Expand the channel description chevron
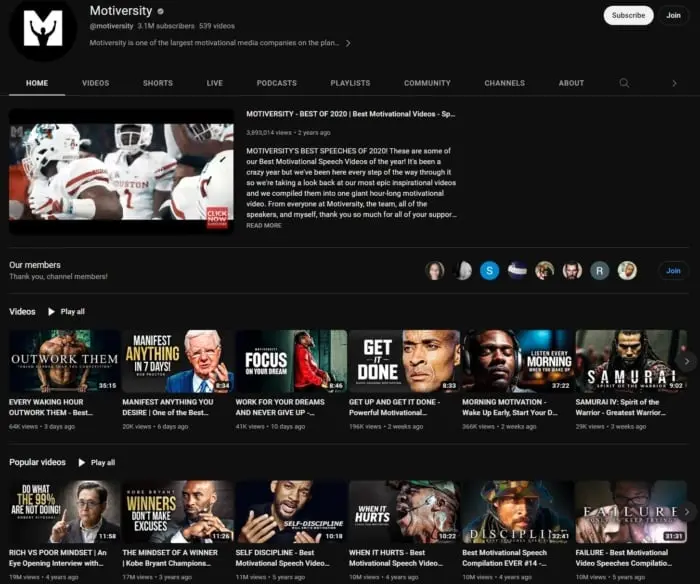 (x=348, y=43)
